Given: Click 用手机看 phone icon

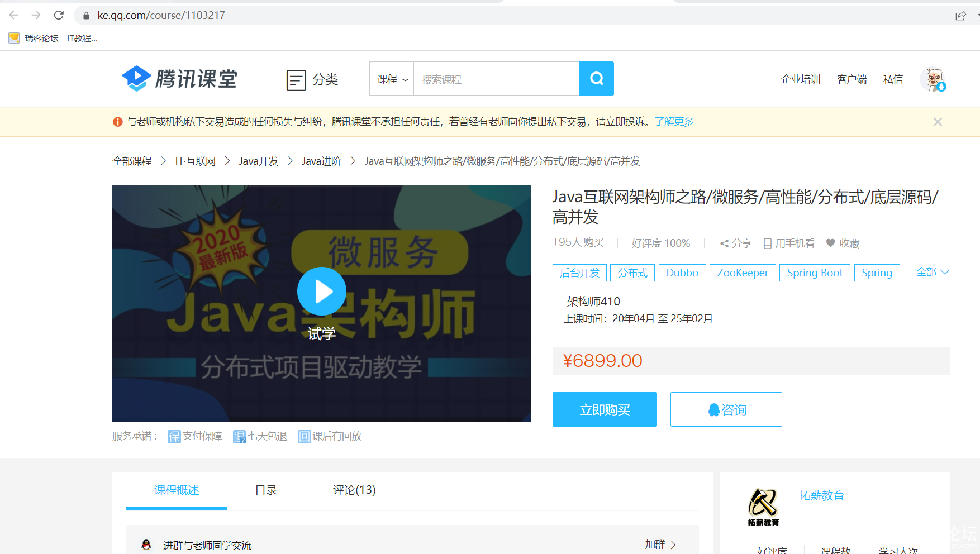Looking at the screenshot, I should tap(767, 243).
